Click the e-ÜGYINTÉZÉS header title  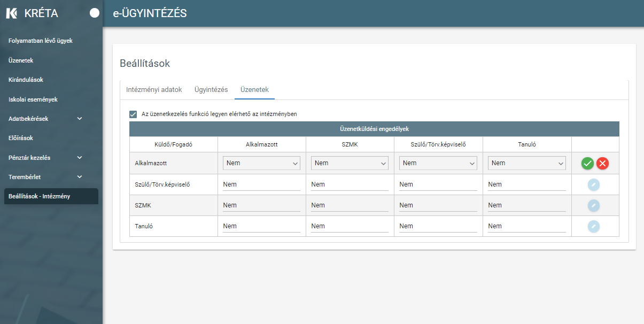(150, 13)
